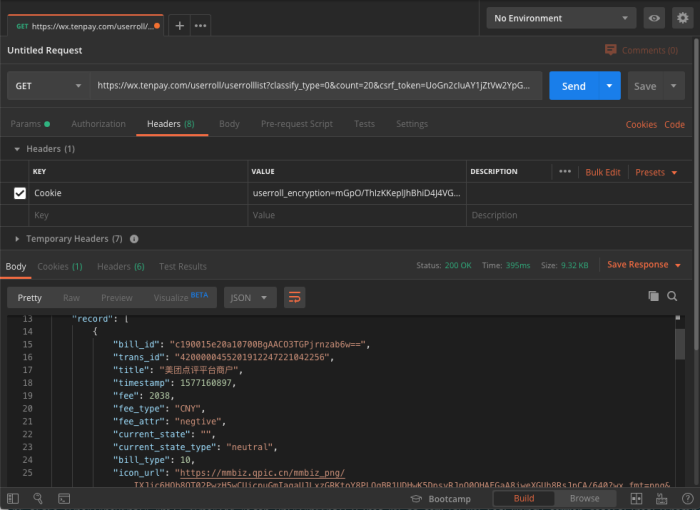
Task: Copy response body to clipboard icon
Action: [x=653, y=296]
